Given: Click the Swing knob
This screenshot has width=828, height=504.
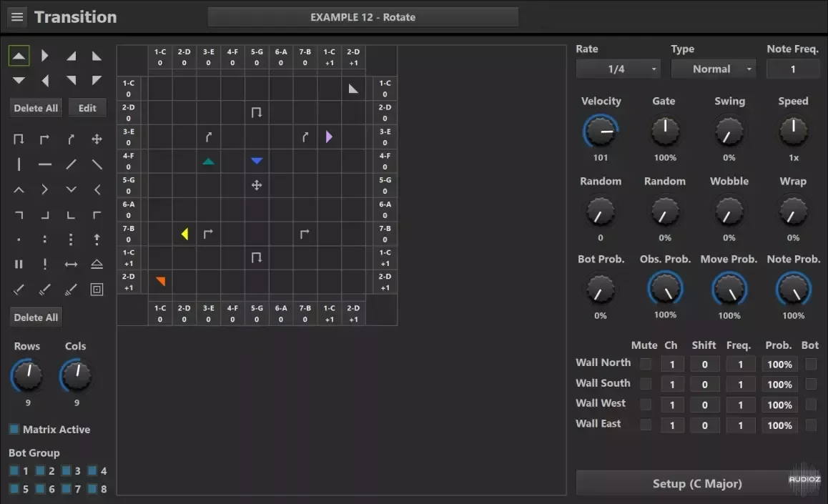Looking at the screenshot, I should coord(729,131).
